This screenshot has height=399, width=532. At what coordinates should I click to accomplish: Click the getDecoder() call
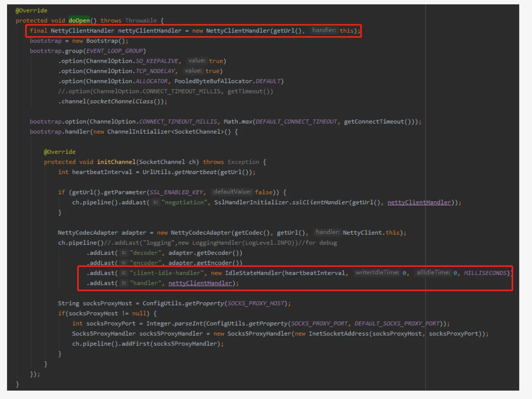click(x=218, y=253)
